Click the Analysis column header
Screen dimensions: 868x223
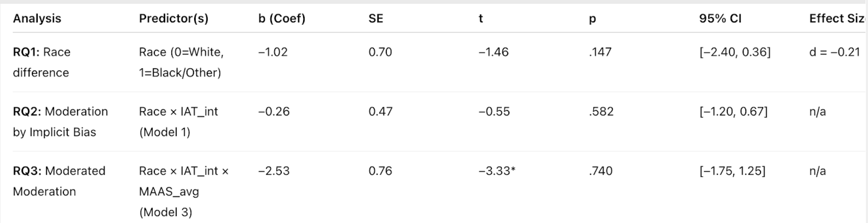[37, 19]
